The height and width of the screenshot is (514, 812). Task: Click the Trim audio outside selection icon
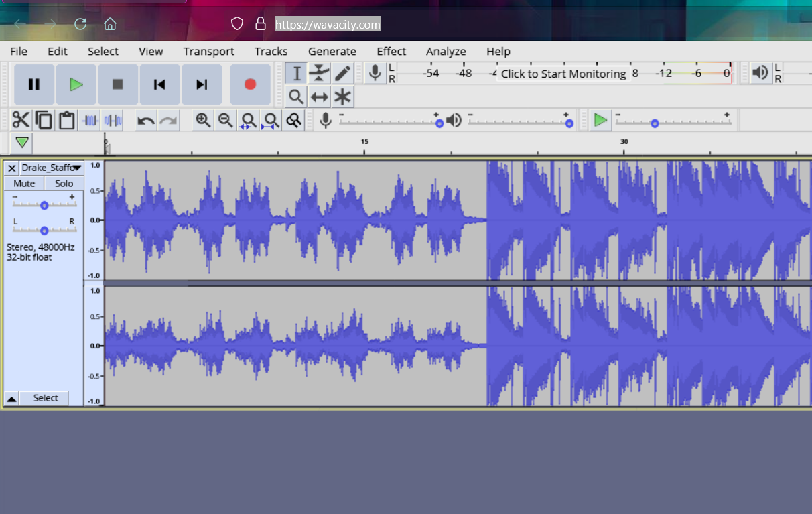point(90,120)
